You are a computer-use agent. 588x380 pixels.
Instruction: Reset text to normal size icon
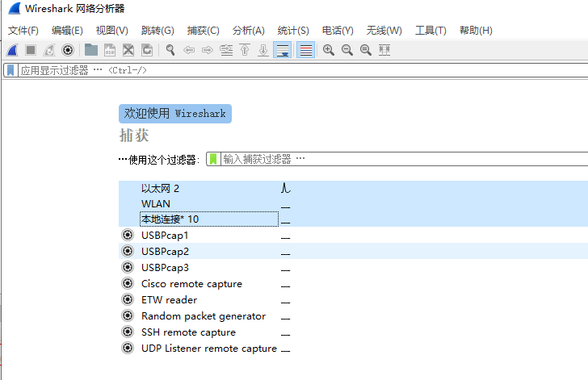point(366,50)
